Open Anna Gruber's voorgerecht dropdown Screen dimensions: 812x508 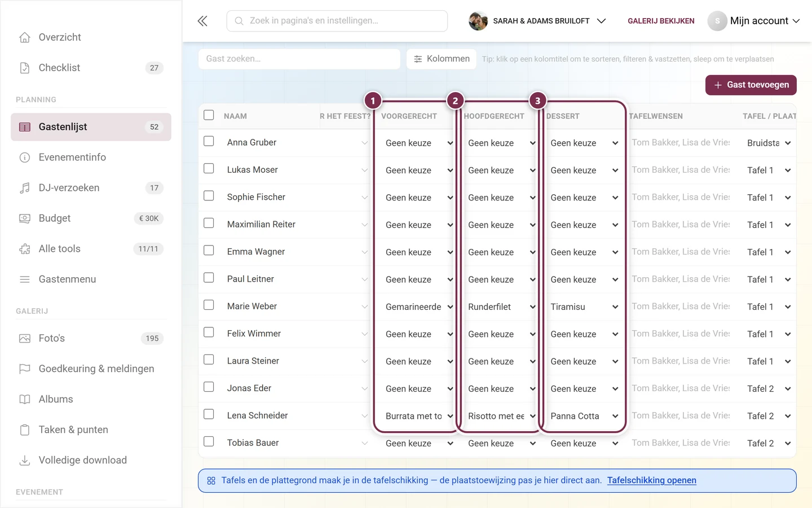coord(419,143)
